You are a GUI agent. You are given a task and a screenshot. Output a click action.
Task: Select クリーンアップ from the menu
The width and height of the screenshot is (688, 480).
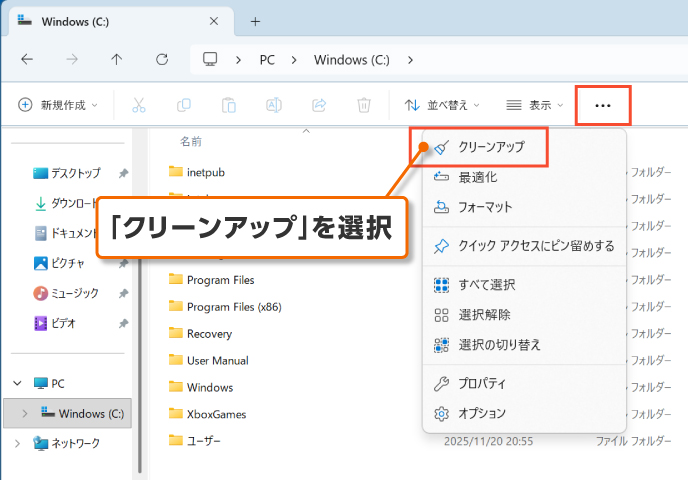(x=490, y=147)
